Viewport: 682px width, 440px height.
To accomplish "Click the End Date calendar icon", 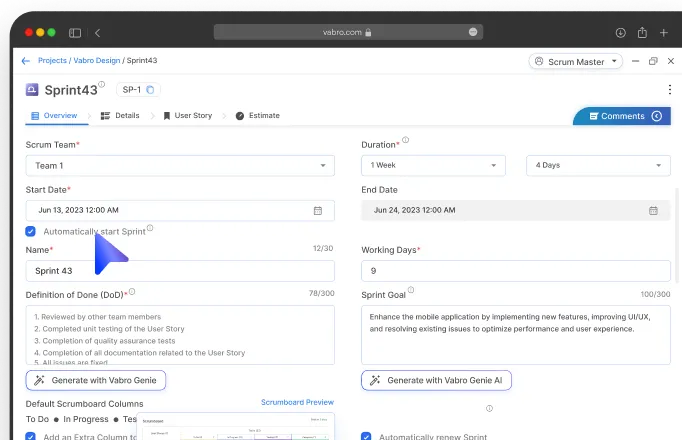I will 653,211.
